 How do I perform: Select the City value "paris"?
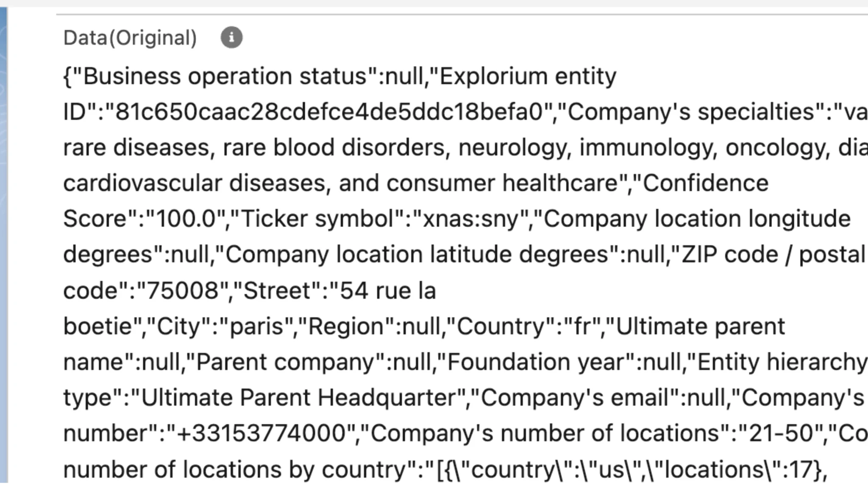click(259, 325)
